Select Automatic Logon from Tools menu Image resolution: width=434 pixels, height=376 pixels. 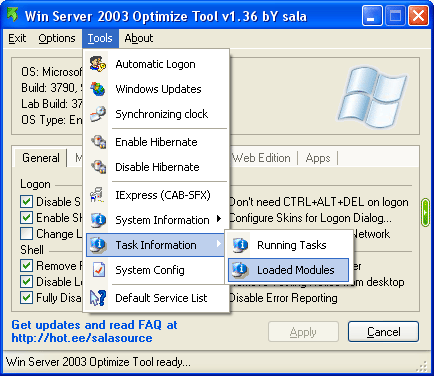157,64
